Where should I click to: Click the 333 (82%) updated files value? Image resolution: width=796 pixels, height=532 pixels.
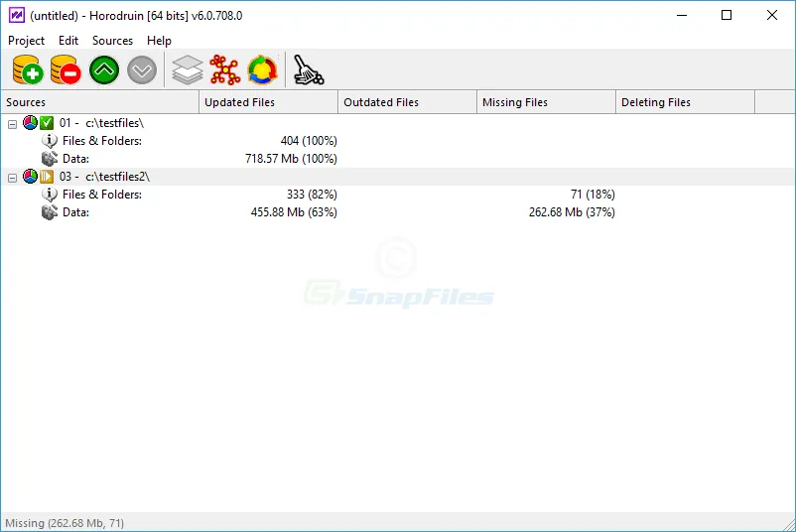[x=312, y=195]
